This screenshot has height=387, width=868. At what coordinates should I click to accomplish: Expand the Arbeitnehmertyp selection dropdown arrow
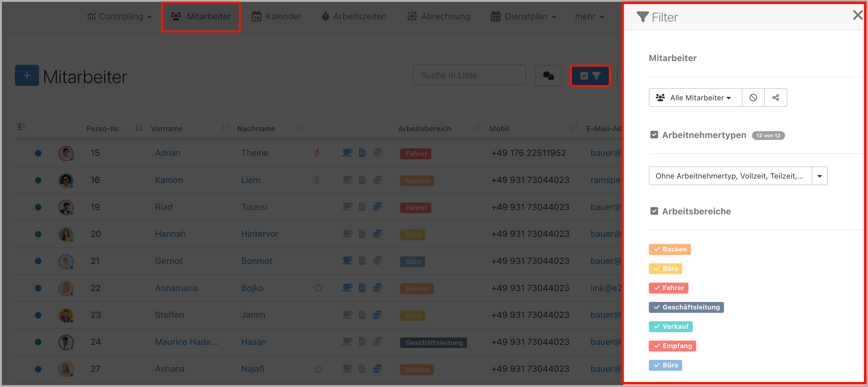(819, 176)
